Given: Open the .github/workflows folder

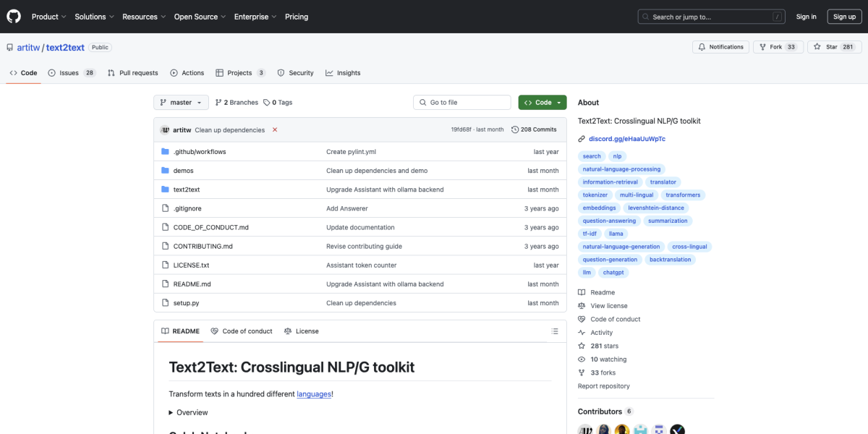Looking at the screenshot, I should pyautogui.click(x=199, y=152).
